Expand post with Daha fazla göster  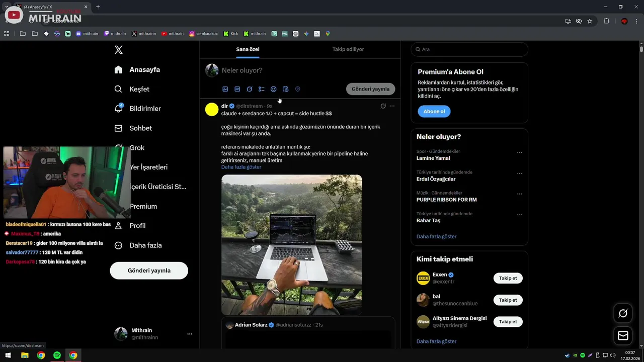(x=241, y=167)
